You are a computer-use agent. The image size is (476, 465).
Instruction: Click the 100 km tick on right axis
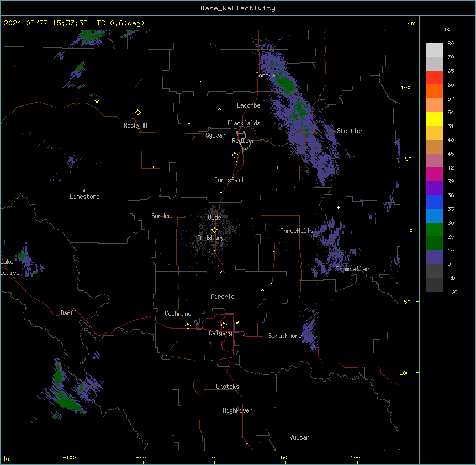[405, 87]
